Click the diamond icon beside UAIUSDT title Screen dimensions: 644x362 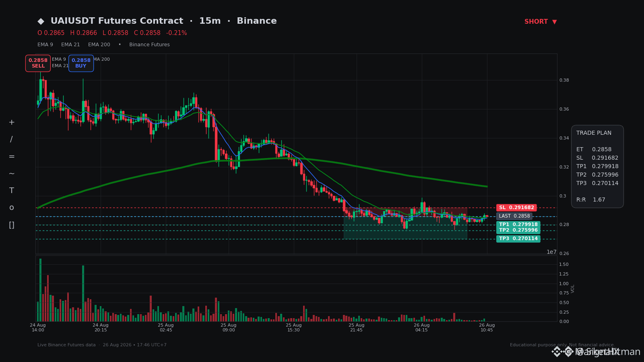pos(41,21)
